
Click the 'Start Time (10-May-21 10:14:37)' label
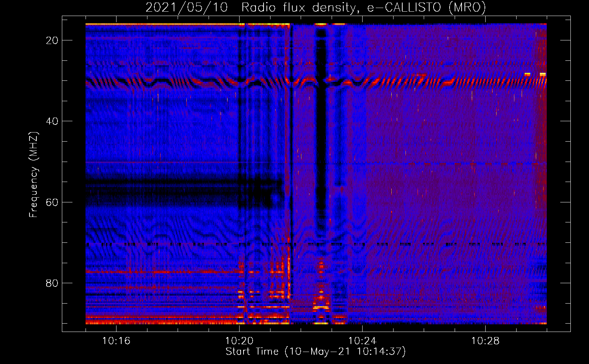pyautogui.click(x=316, y=352)
